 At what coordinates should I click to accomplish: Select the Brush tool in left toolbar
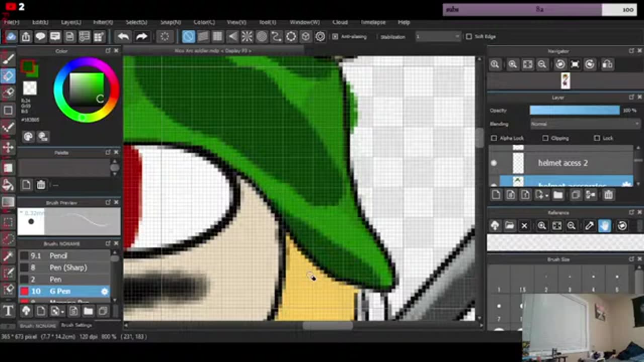8,59
